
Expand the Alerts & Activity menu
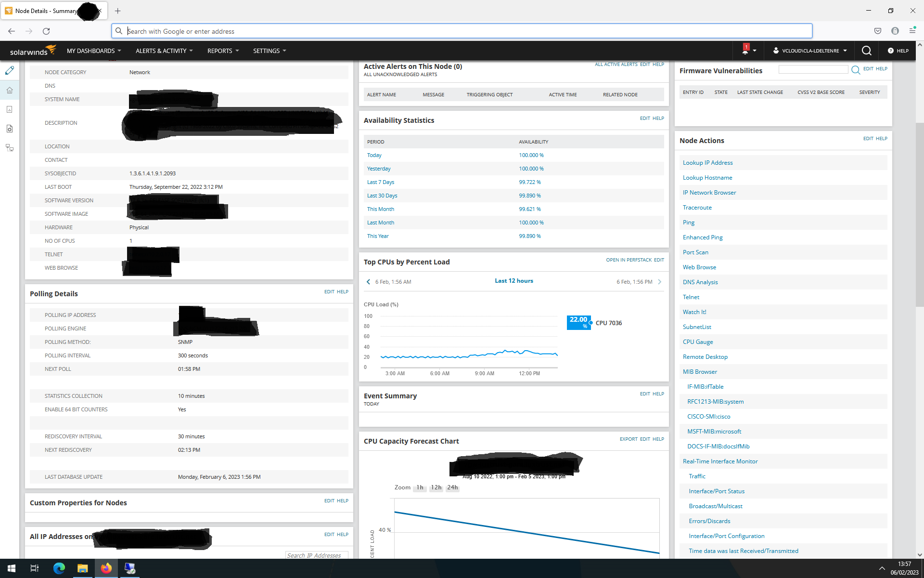pos(164,51)
